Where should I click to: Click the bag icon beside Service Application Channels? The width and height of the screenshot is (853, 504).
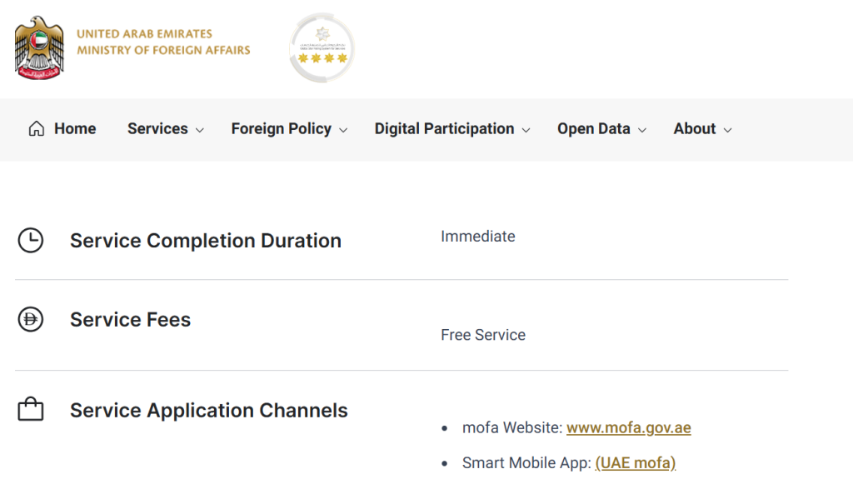tap(31, 409)
